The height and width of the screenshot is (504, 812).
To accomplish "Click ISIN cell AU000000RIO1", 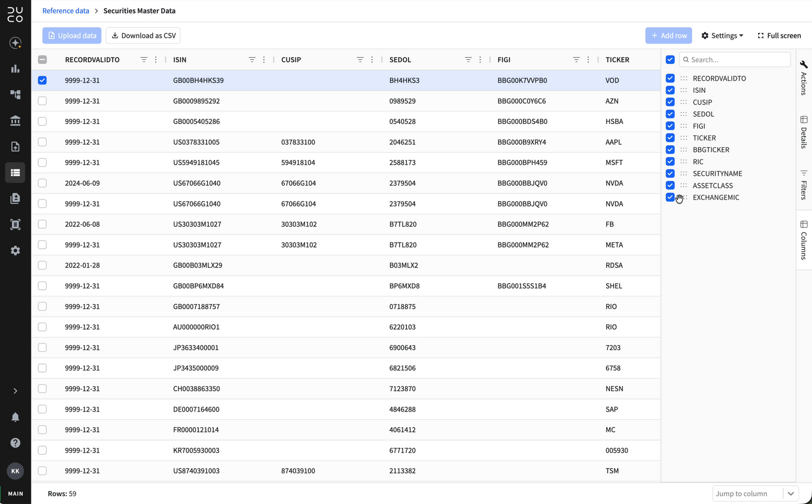I will (x=196, y=327).
